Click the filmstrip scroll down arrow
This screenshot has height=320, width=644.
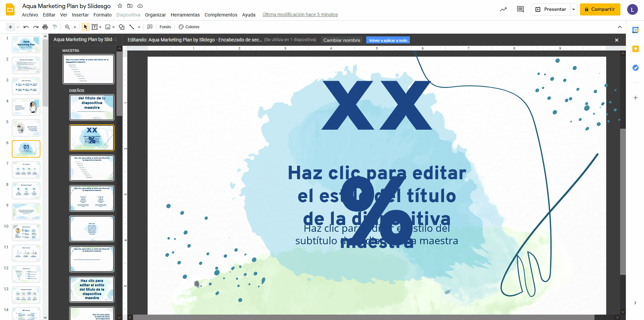pyautogui.click(x=45, y=317)
